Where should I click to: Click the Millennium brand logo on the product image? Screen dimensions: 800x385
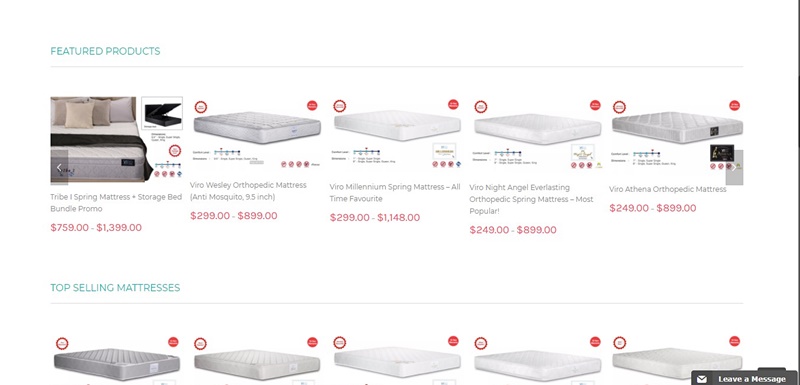(444, 152)
